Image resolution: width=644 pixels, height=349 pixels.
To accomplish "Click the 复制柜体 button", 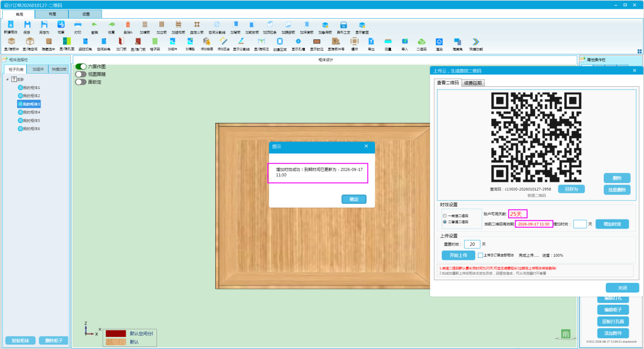I will pyautogui.click(x=20, y=341).
